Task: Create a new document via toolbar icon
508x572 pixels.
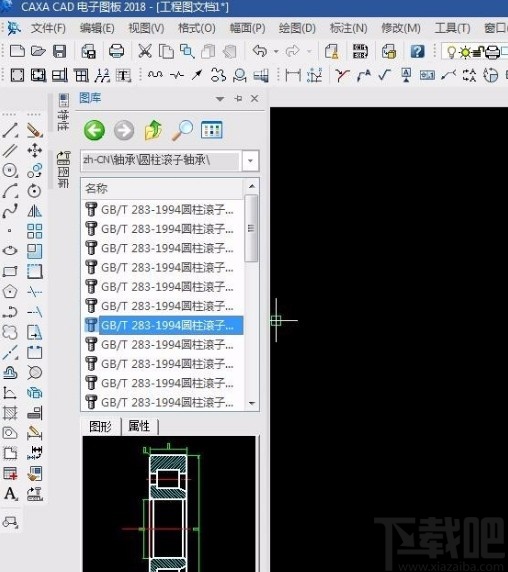Action: click(17, 51)
